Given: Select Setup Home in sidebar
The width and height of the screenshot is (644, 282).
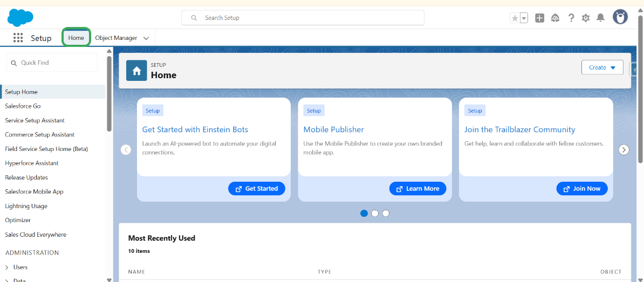Looking at the screenshot, I should click(x=53, y=92).
